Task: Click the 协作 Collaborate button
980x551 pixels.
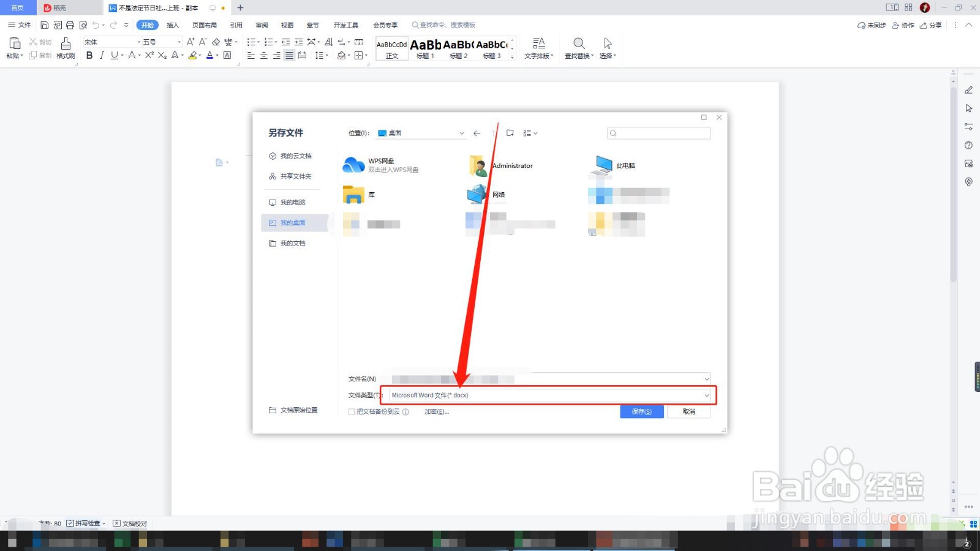Action: pyautogui.click(x=903, y=25)
